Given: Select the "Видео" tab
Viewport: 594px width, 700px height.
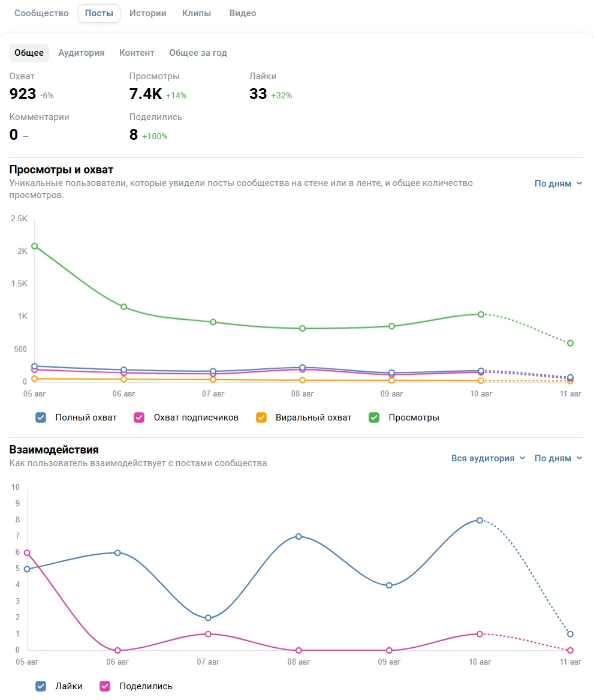Looking at the screenshot, I should point(243,13).
